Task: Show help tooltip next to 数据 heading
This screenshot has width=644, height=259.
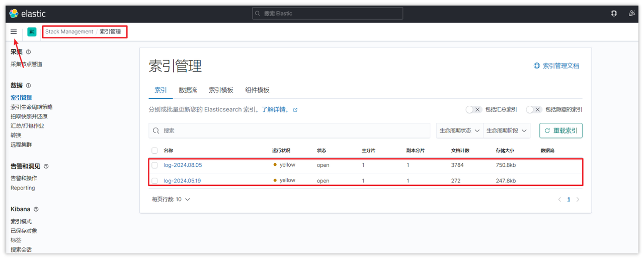Action: click(x=28, y=86)
